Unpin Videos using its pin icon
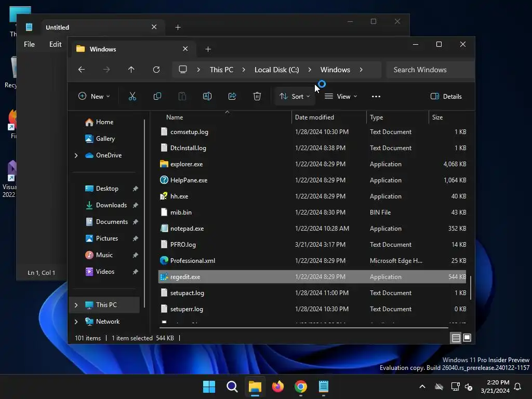 click(136, 271)
